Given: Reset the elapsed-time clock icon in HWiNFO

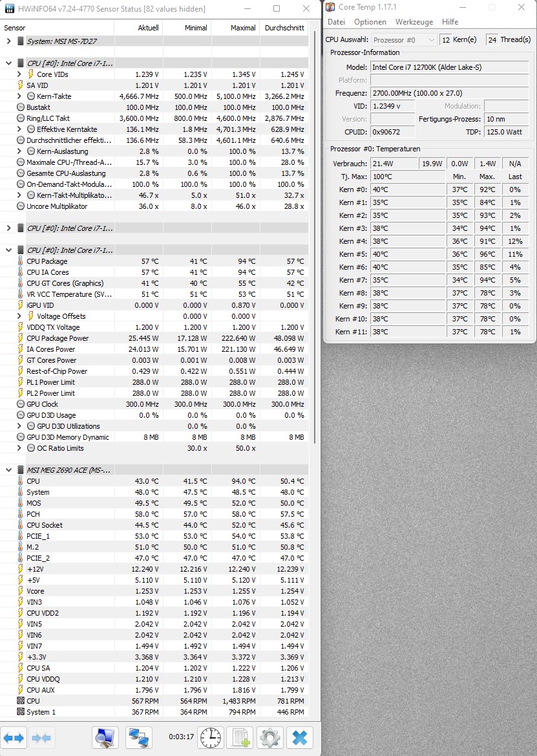Looking at the screenshot, I should click(211, 738).
